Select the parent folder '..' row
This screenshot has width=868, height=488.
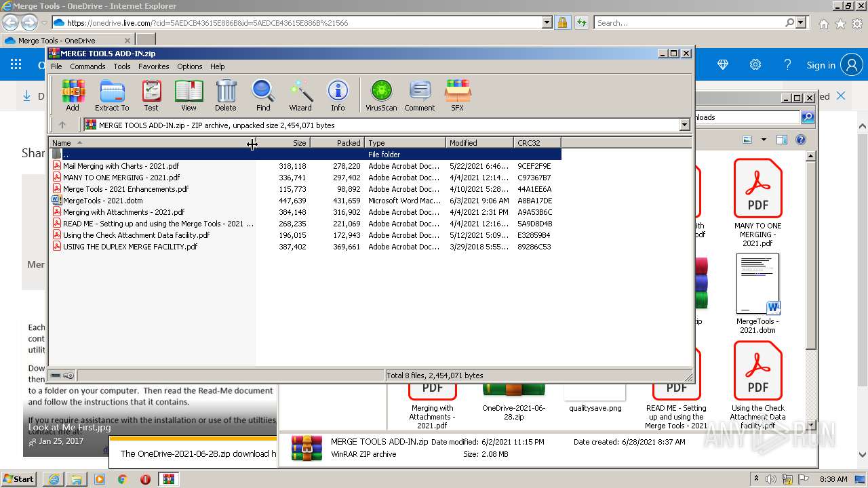[x=305, y=155]
